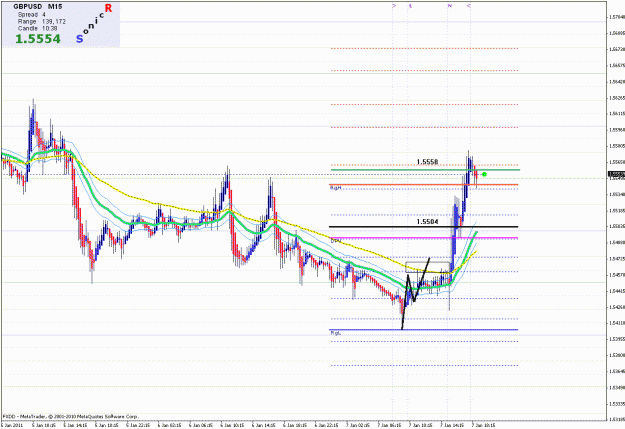Click the 7 Jan 02:15 time label
Viewport: 625px width, 429px height.
(x=358, y=425)
